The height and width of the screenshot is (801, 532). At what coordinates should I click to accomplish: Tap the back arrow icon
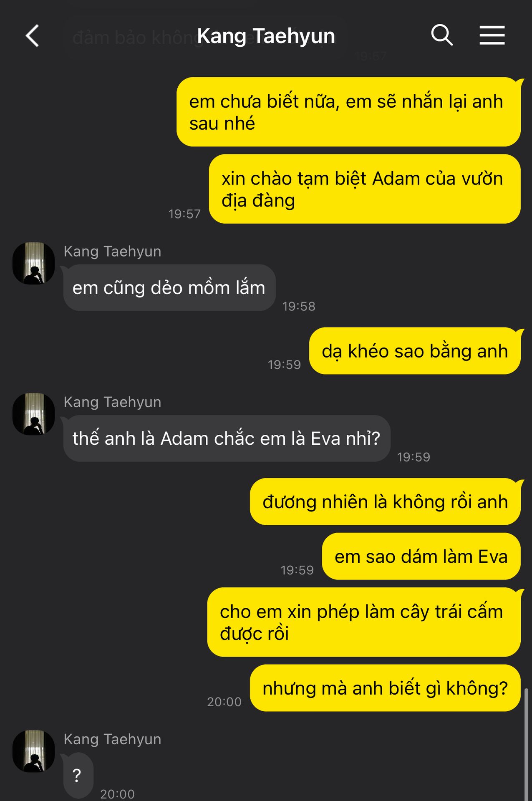pos(33,35)
